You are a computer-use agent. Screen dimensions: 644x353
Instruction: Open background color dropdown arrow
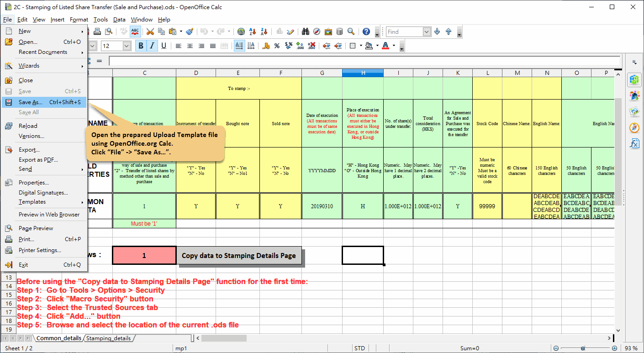pyautogui.click(x=376, y=46)
